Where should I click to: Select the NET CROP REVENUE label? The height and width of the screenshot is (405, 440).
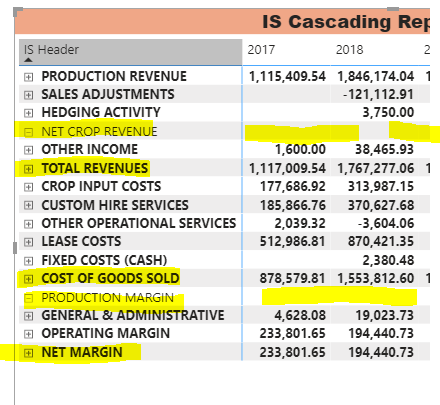click(99, 131)
